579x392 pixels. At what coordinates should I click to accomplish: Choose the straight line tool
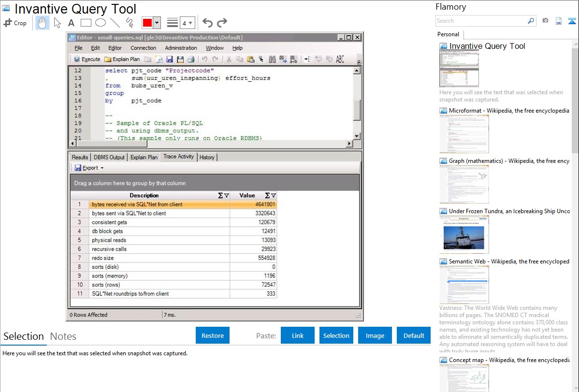point(115,23)
